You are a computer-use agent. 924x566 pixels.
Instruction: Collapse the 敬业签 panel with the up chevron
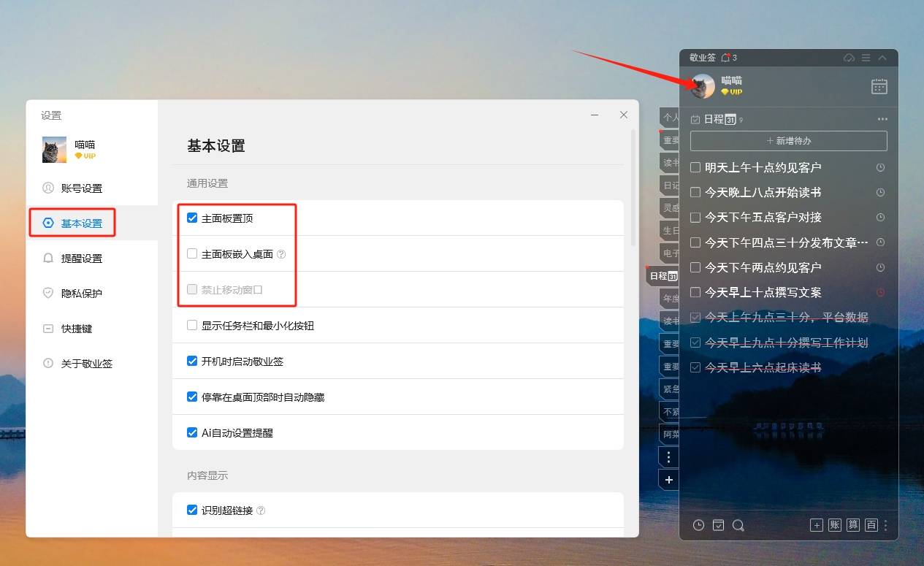tap(882, 58)
